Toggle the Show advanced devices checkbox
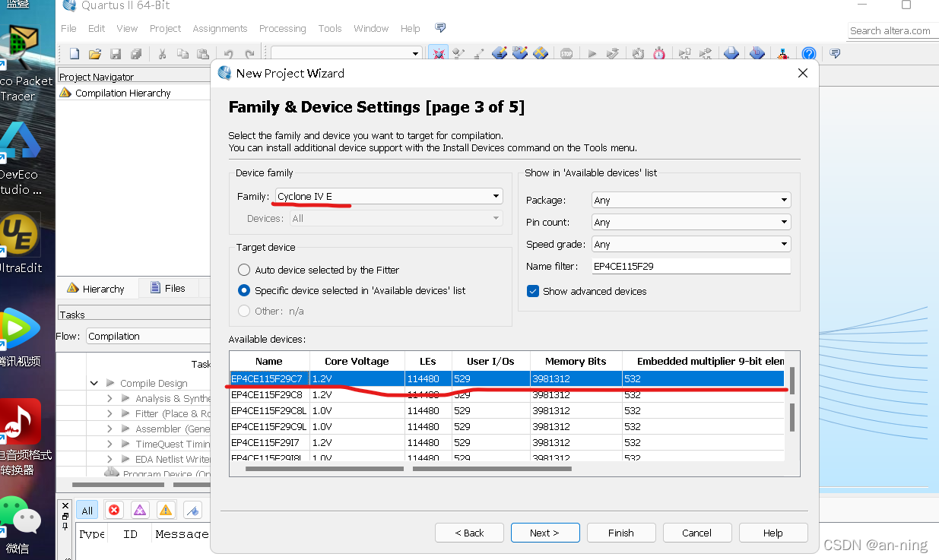The image size is (939, 560). coord(533,291)
